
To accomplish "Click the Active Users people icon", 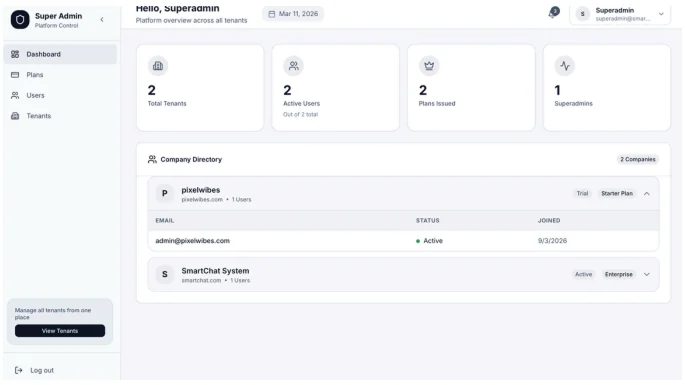I will [x=294, y=66].
